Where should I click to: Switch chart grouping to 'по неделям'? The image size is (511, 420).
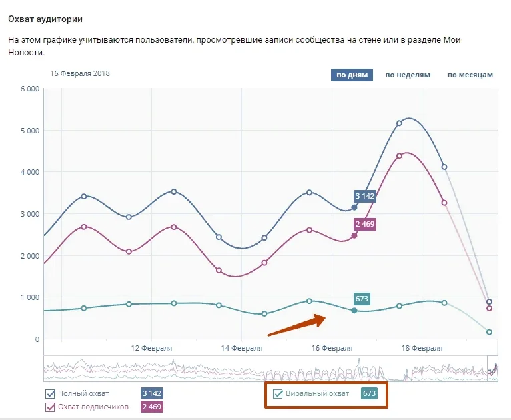coord(408,75)
